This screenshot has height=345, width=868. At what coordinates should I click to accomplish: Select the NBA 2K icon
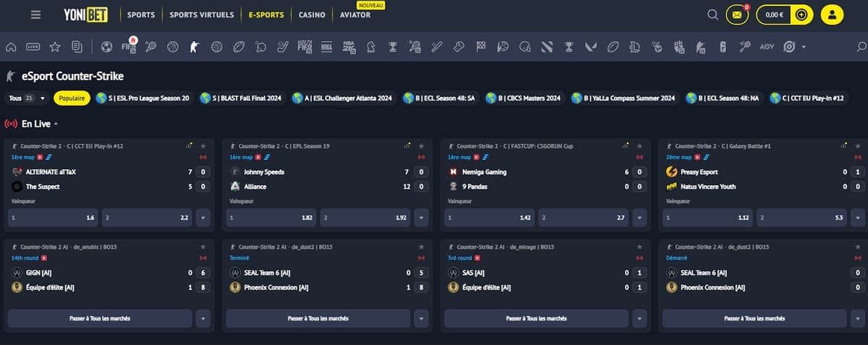(349, 47)
